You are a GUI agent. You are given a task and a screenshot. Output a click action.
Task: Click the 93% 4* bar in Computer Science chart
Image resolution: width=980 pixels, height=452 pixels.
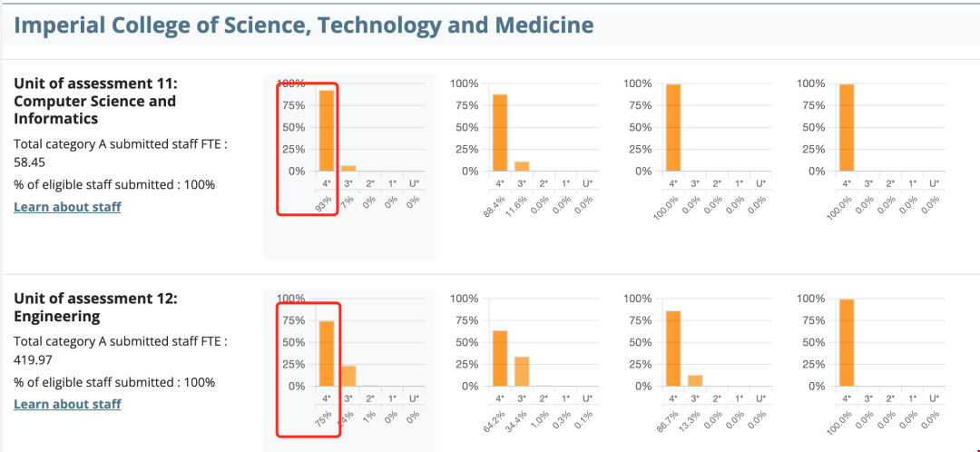pyautogui.click(x=327, y=131)
